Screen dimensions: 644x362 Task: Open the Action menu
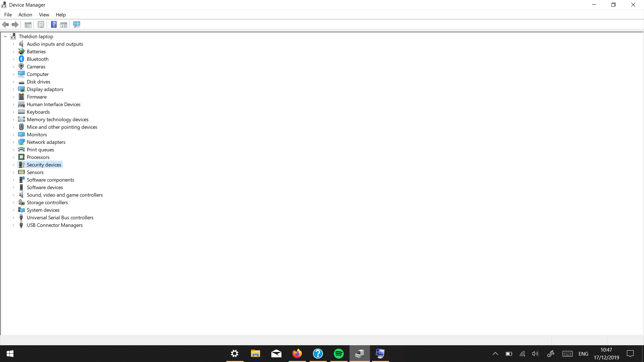tap(25, 15)
